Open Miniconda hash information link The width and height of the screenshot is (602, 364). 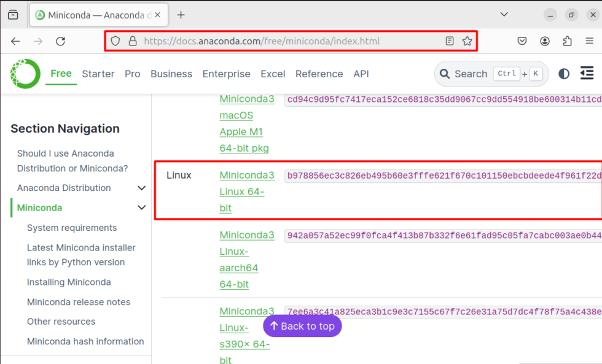point(85,341)
